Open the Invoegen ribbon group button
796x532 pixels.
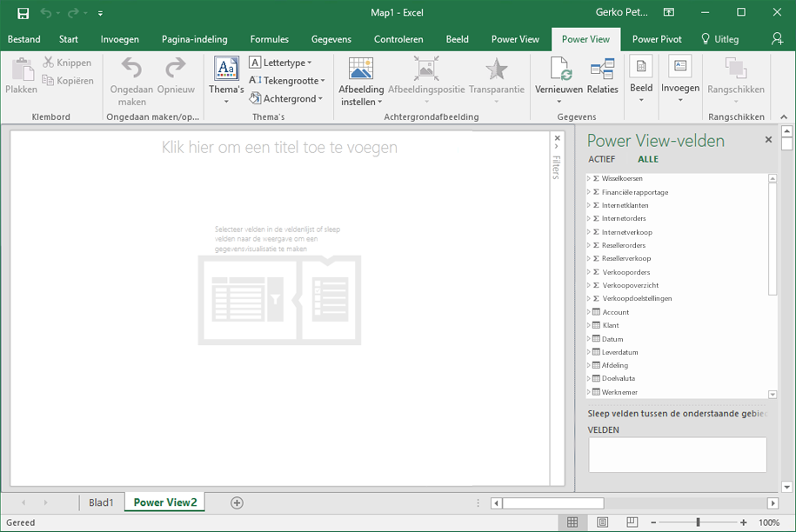coord(680,79)
